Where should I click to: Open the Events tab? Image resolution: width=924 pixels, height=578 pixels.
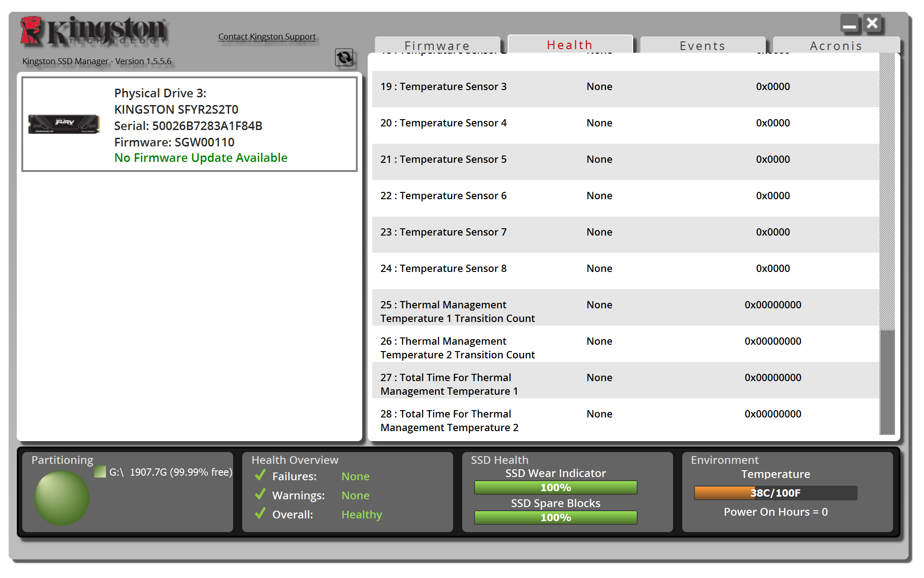702,45
